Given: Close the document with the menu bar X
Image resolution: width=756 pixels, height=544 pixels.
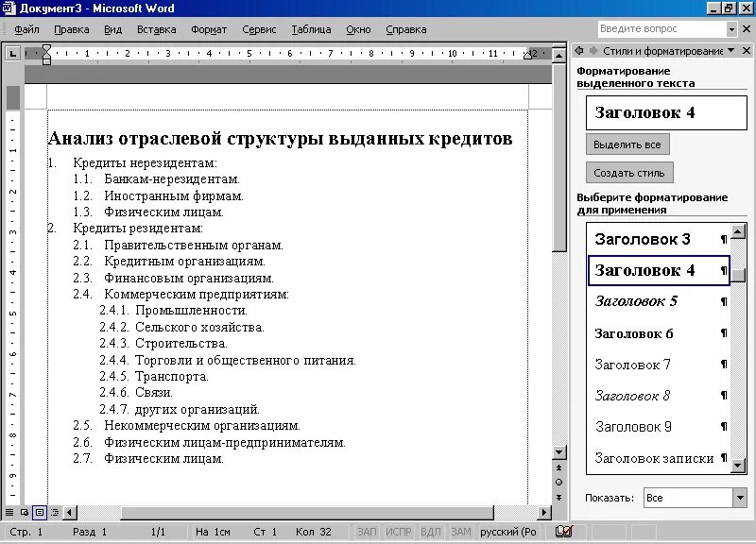Looking at the screenshot, I should [747, 29].
